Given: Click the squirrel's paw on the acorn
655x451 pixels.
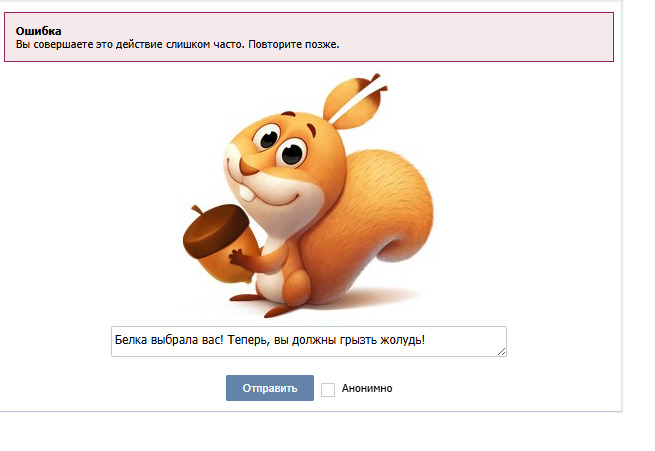Looking at the screenshot, I should click(238, 257).
